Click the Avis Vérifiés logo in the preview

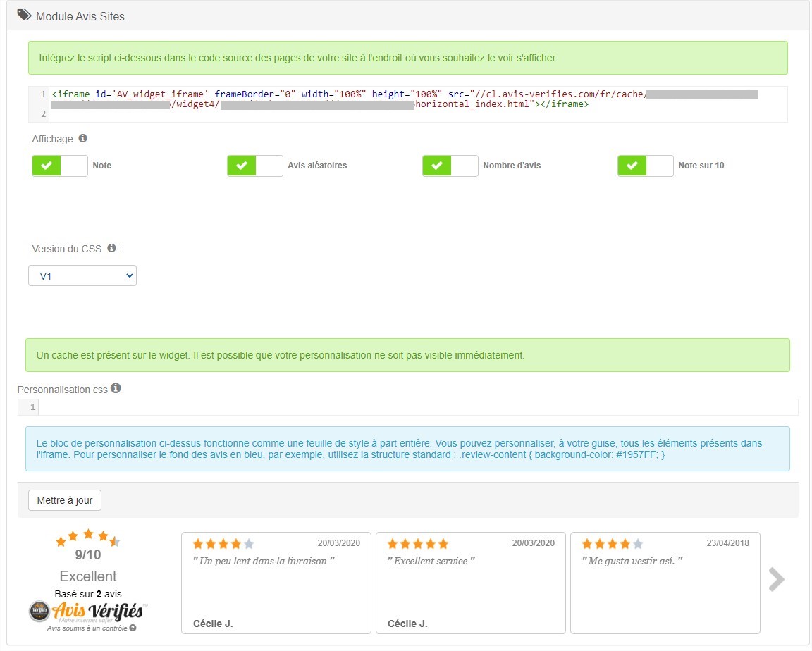coord(88,612)
